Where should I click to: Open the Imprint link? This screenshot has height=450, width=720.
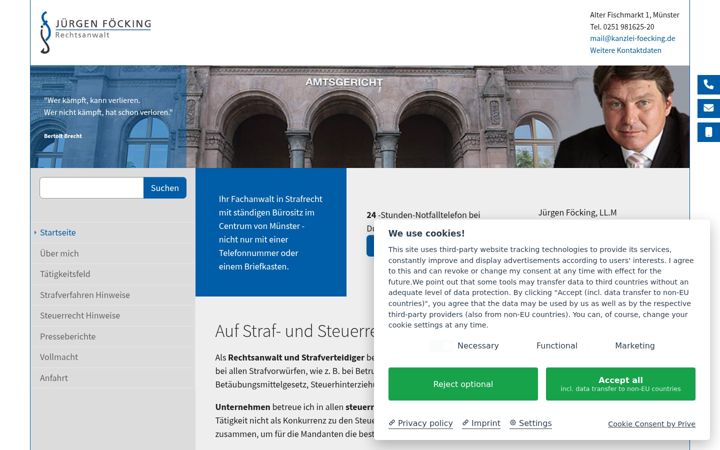pos(481,423)
